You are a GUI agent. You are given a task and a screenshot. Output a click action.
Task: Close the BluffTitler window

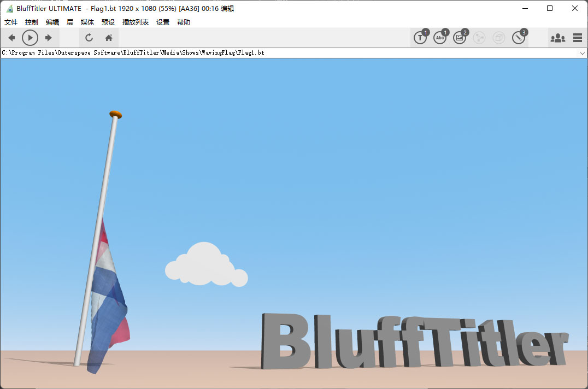coord(574,8)
